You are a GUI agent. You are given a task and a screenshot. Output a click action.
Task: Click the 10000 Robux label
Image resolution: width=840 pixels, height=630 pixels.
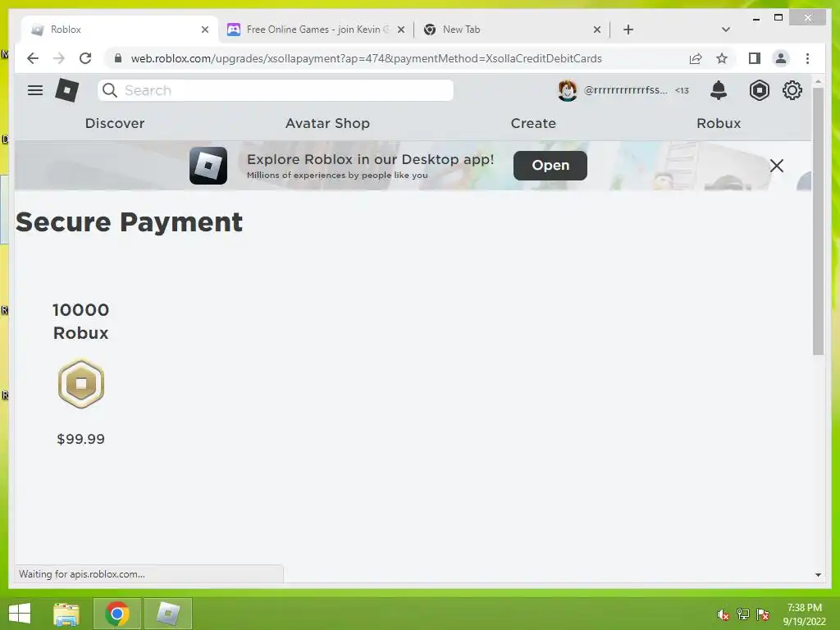(81, 321)
